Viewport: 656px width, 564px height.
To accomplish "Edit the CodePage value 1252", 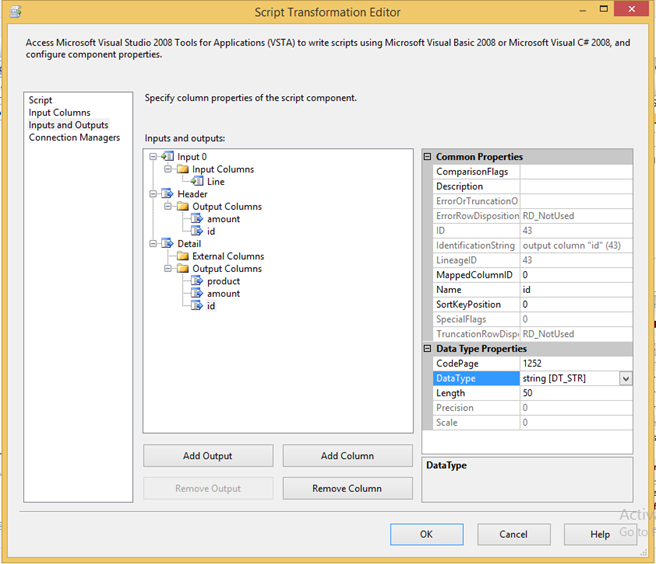I will [x=576, y=364].
